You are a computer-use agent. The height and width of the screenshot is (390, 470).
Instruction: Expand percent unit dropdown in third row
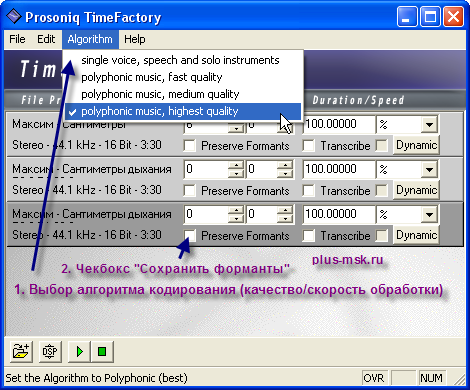(429, 214)
